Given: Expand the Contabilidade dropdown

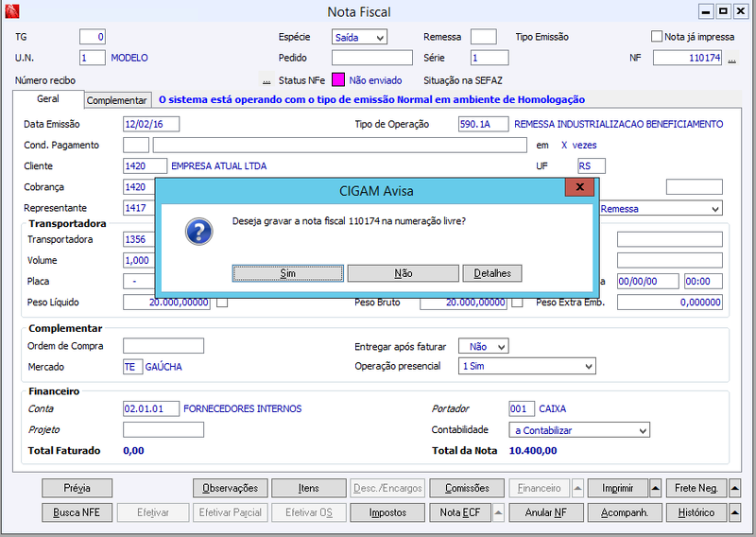Looking at the screenshot, I should (579, 430).
